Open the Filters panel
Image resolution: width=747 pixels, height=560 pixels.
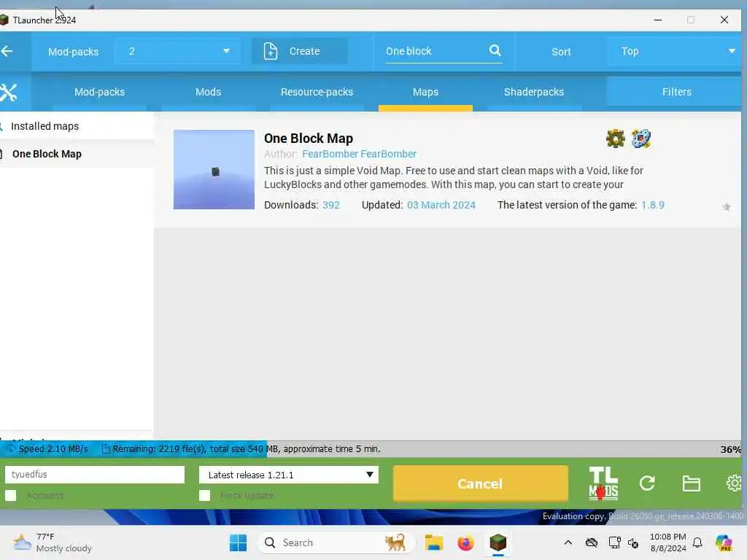tap(674, 91)
